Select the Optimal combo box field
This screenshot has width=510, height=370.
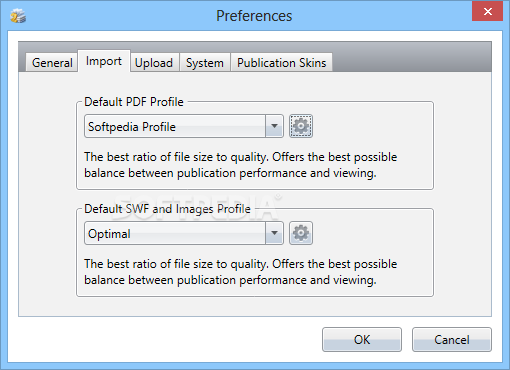(184, 233)
